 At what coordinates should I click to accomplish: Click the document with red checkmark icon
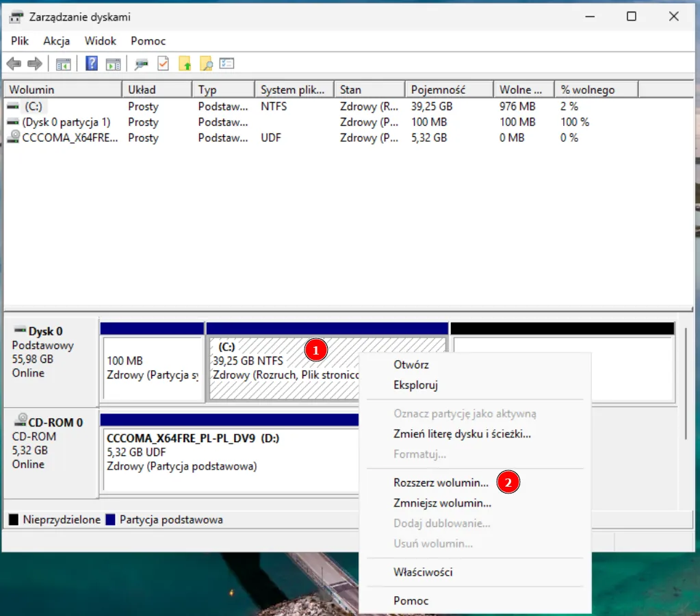click(x=163, y=64)
